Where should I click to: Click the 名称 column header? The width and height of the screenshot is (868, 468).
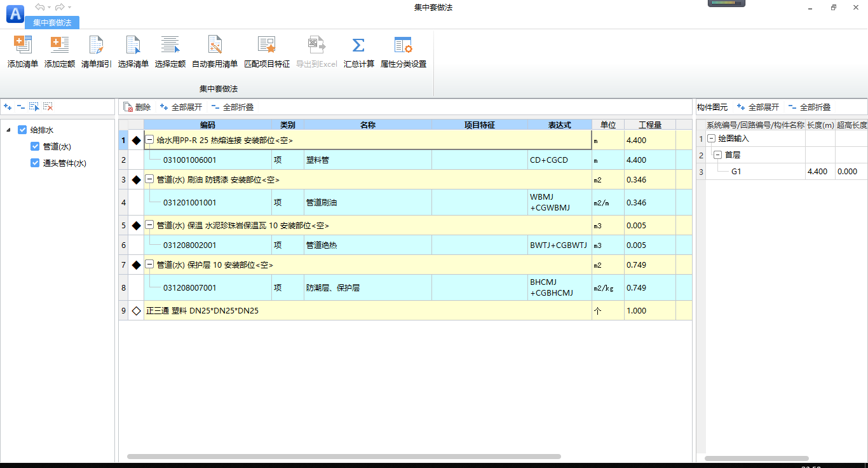pyautogui.click(x=368, y=125)
